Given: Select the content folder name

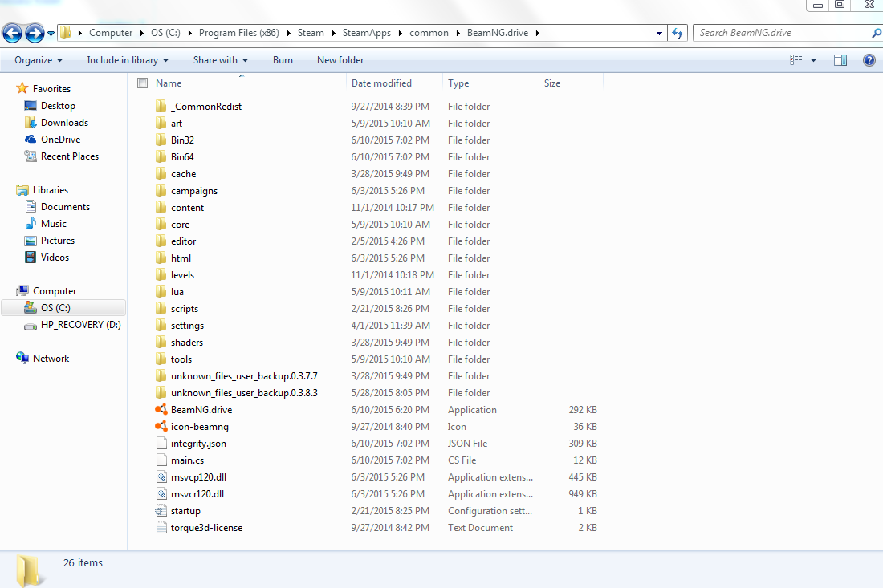Looking at the screenshot, I should pos(188,208).
